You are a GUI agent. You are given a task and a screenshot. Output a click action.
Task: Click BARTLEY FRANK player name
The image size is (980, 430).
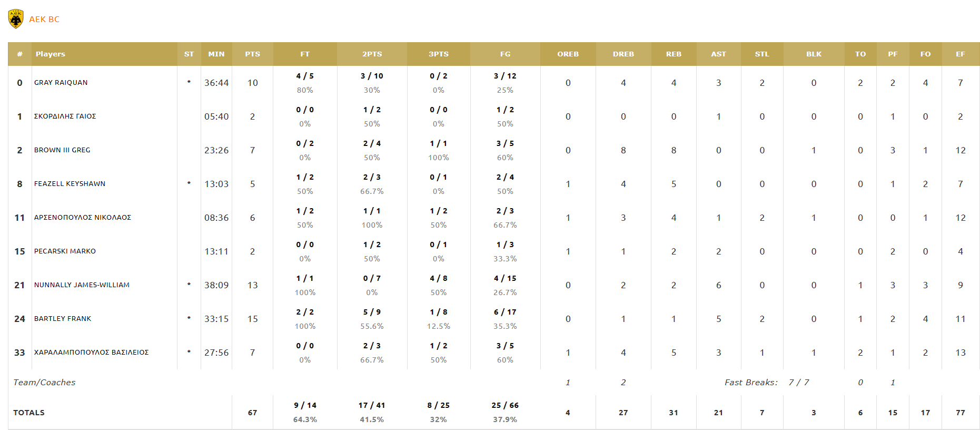[x=63, y=319]
